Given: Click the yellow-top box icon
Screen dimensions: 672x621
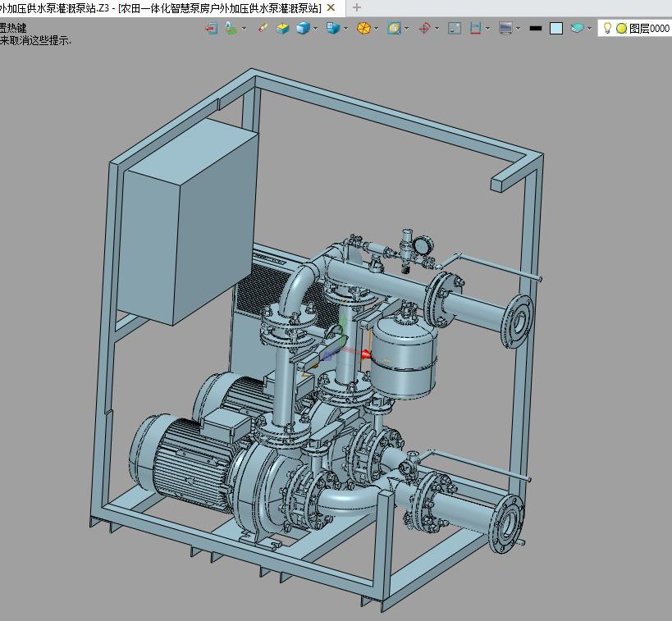Looking at the screenshot, I should coord(283,29).
